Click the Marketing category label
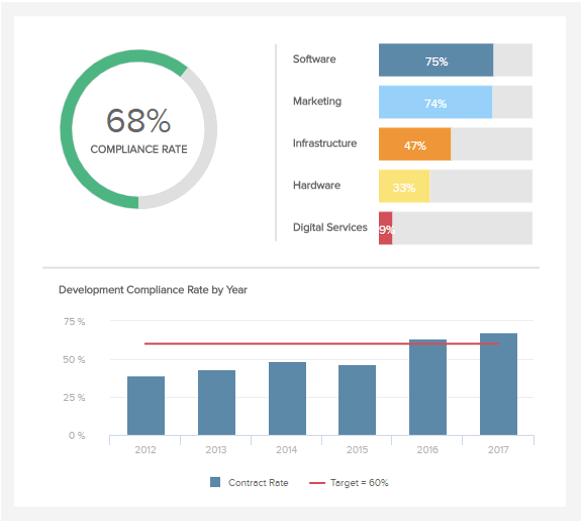 [317, 101]
